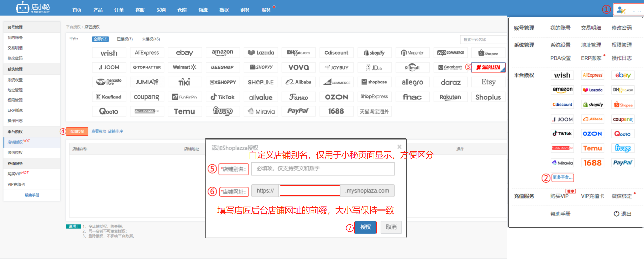Click 修改密码 in the dropdown panel

click(621, 28)
